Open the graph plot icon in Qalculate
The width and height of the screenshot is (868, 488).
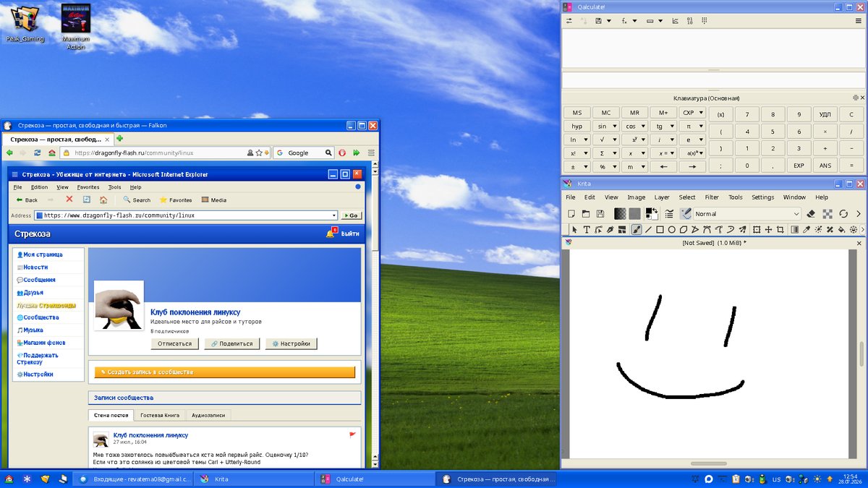point(675,21)
